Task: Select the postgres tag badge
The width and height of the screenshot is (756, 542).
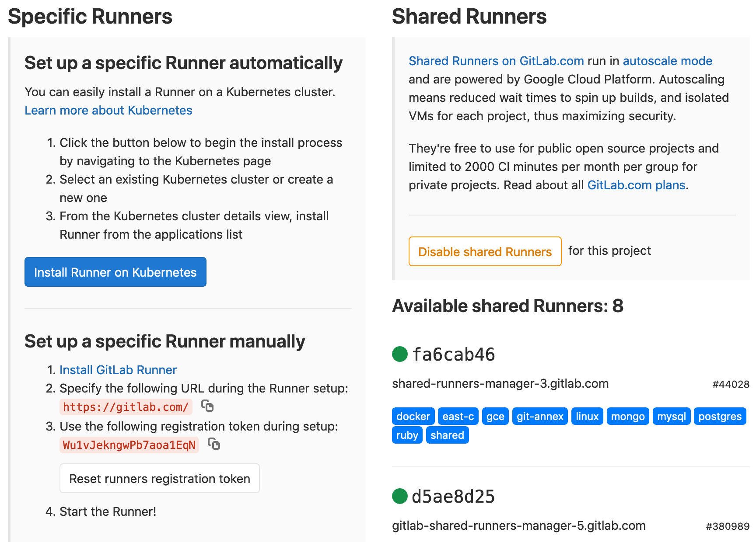Action: click(x=720, y=416)
